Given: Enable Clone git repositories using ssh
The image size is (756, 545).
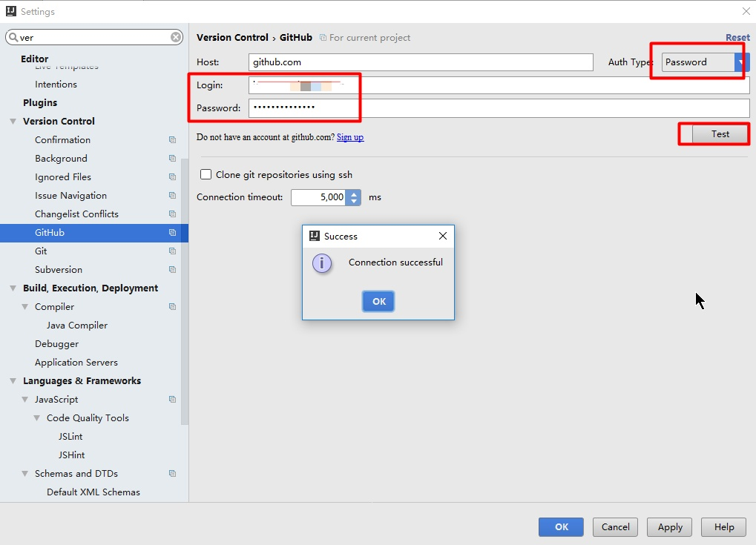Looking at the screenshot, I should 206,174.
